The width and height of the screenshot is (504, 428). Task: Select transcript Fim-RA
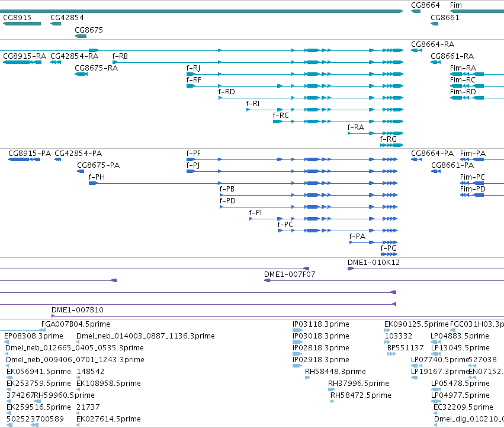coord(463,68)
